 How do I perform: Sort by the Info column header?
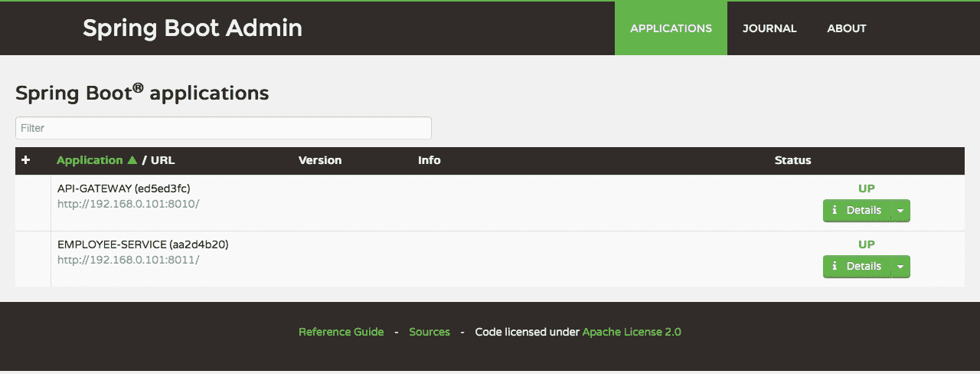point(430,160)
